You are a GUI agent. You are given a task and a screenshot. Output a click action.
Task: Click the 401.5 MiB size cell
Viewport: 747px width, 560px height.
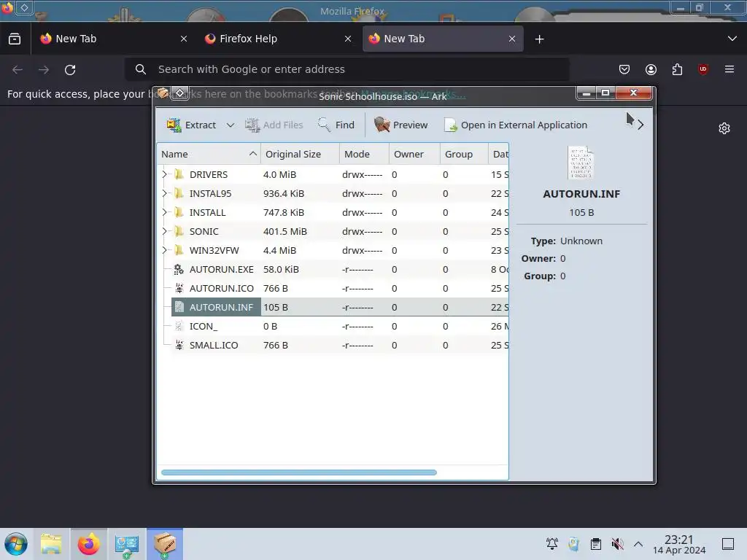point(285,231)
